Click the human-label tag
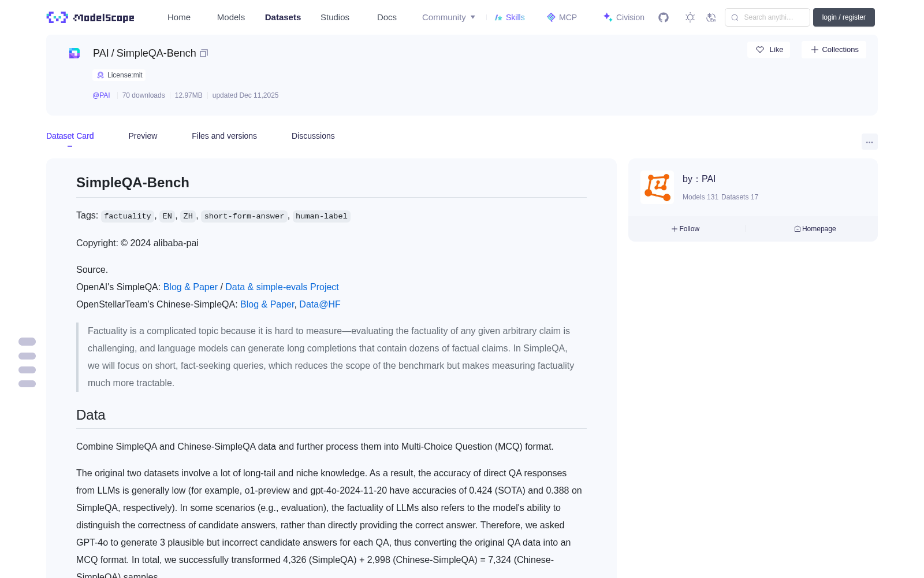924x578 pixels. coord(322,216)
